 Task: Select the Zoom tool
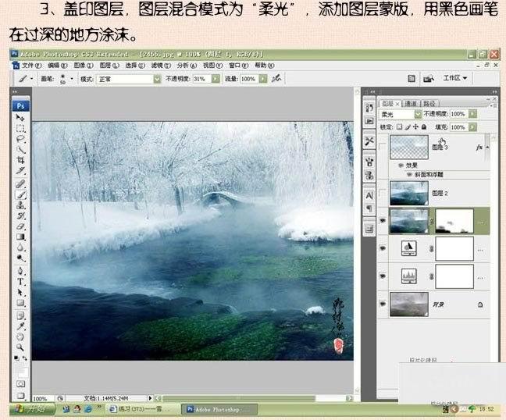pos(20,347)
